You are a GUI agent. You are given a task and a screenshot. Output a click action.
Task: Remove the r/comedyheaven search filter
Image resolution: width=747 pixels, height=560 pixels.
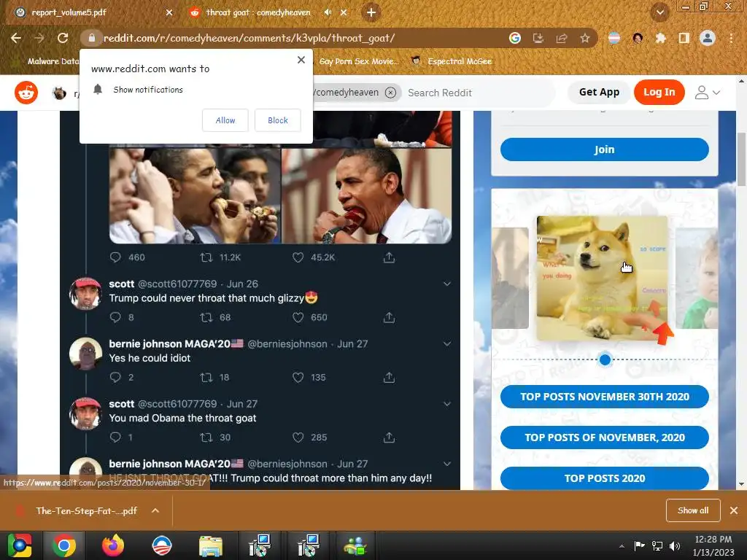[390, 93]
